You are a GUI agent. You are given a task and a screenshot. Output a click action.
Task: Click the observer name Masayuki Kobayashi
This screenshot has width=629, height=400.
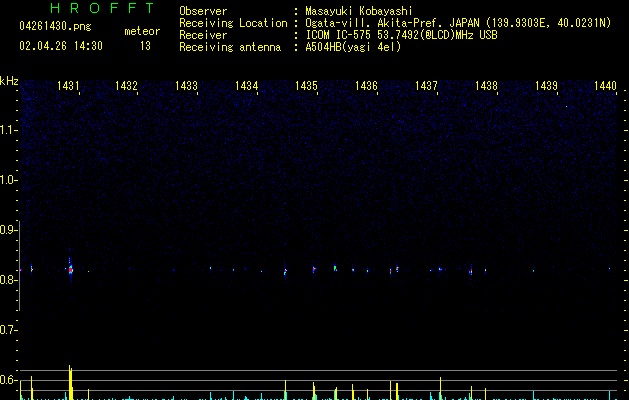[x=359, y=11]
